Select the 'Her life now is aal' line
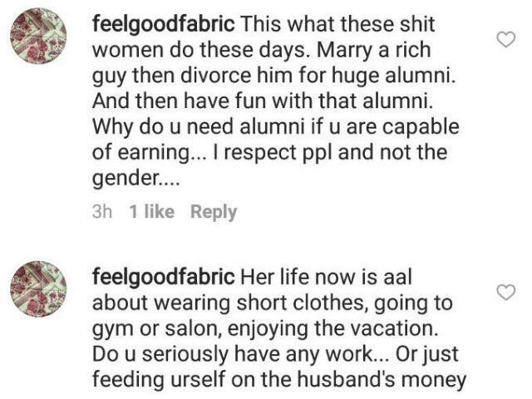 click(x=326, y=277)
